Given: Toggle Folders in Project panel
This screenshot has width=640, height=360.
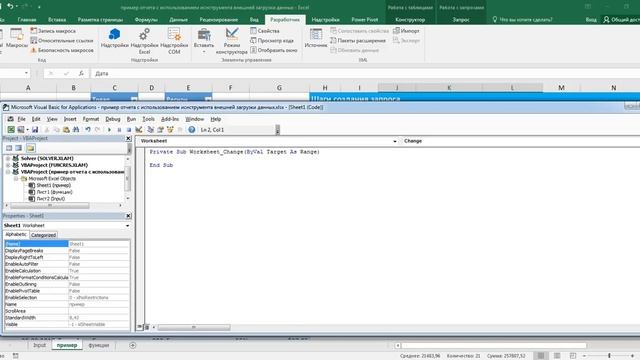Looking at the screenshot, I should pos(31,148).
